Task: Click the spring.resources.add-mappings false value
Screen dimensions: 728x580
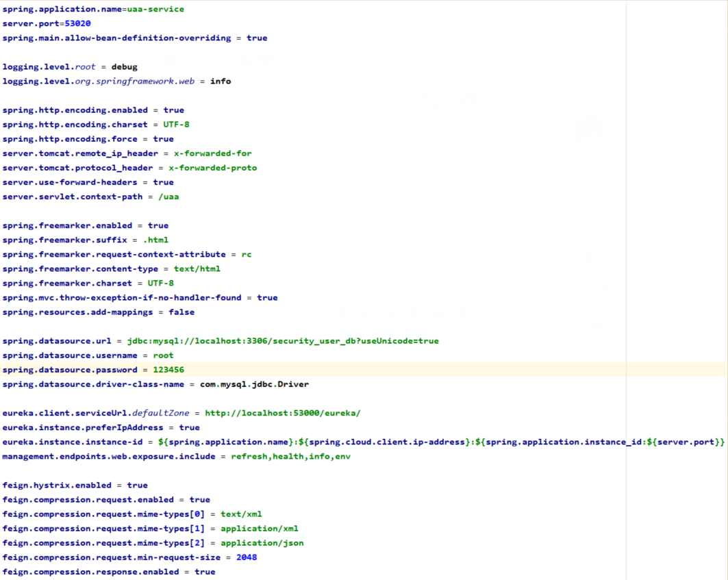Action: click(x=181, y=312)
